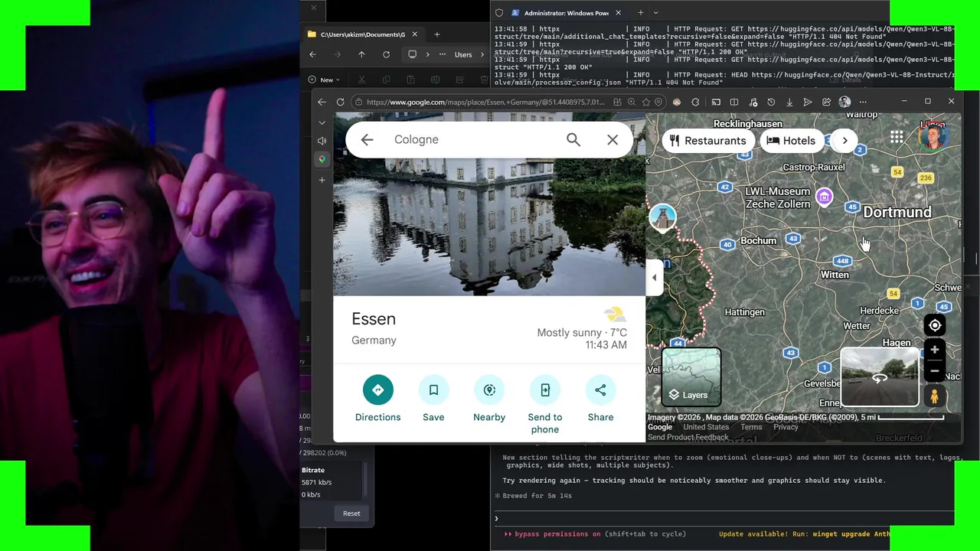This screenshot has height=551, width=980.
Task: Click Reset button in OBS stats
Action: point(351,514)
